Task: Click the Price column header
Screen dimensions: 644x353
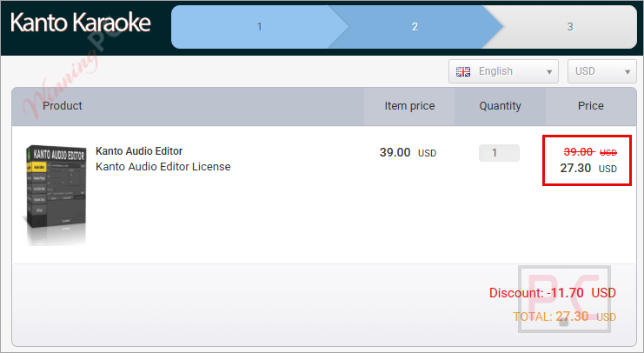Action: pyautogui.click(x=591, y=105)
